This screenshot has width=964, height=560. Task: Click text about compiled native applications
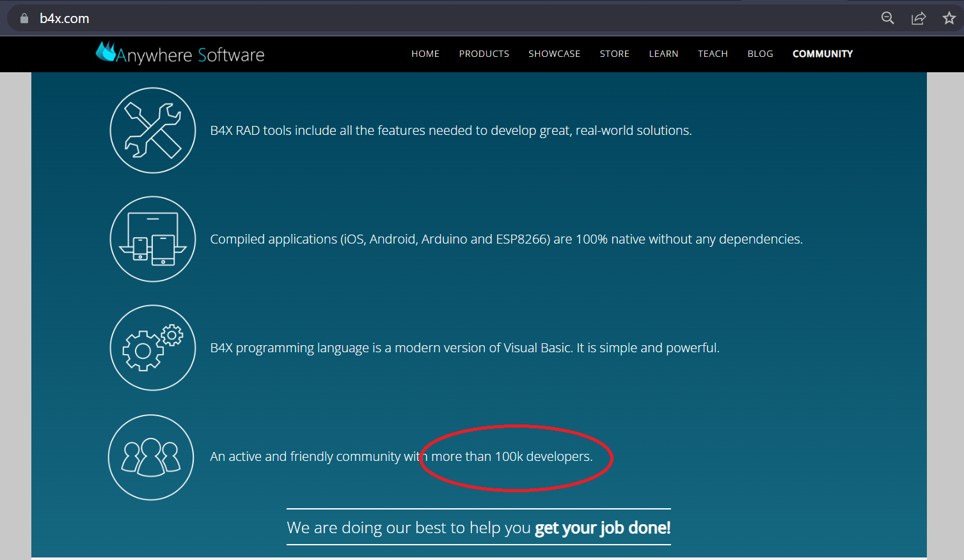(x=507, y=239)
